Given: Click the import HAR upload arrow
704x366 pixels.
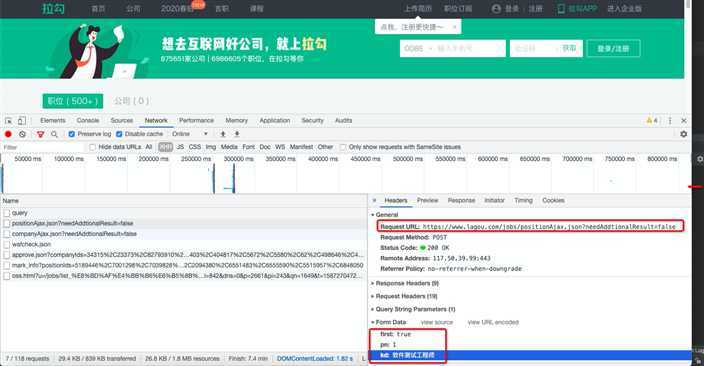Looking at the screenshot, I should click(x=223, y=134).
